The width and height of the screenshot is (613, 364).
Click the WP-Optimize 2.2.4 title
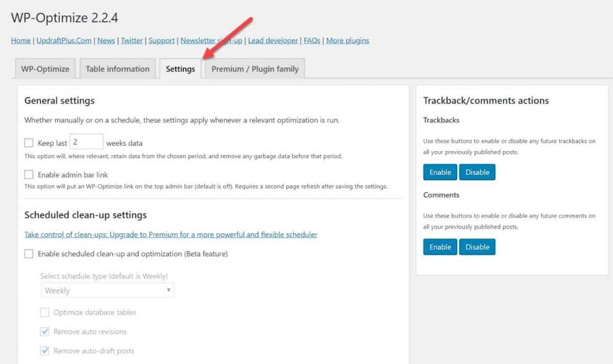click(65, 17)
